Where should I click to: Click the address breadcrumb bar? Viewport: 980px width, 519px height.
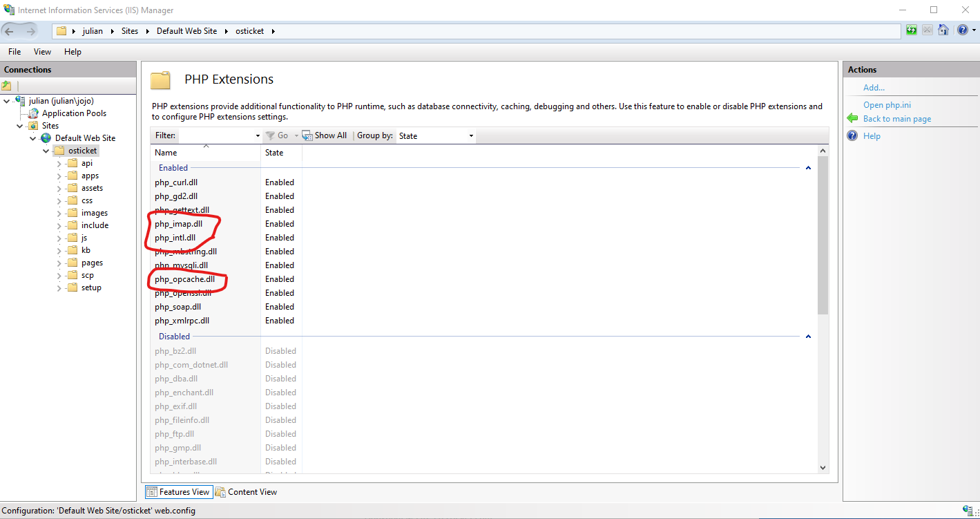477,31
